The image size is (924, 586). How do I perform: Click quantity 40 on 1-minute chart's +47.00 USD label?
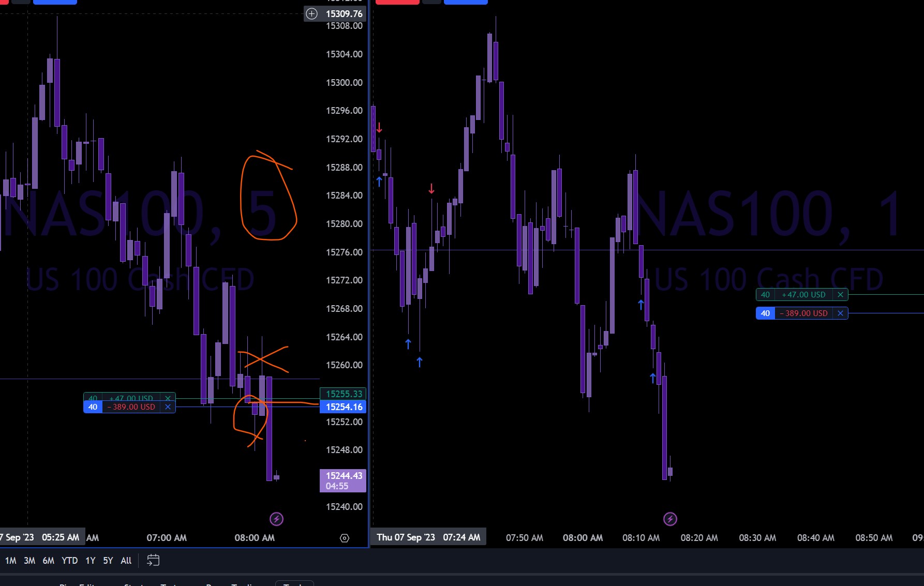765,295
